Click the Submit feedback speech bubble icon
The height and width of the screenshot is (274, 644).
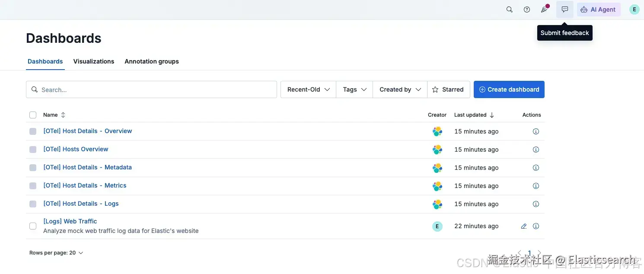tap(565, 10)
